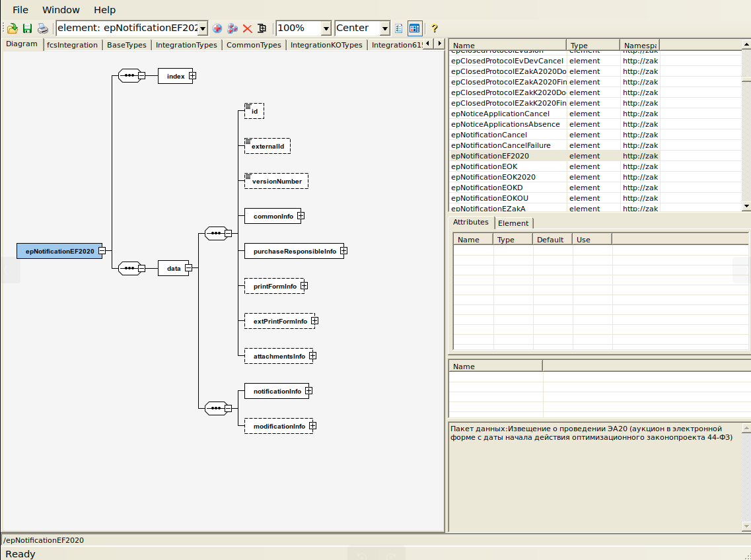751x560 pixels.
Task: Open the zoom 100% dropdown
Action: tap(326, 28)
